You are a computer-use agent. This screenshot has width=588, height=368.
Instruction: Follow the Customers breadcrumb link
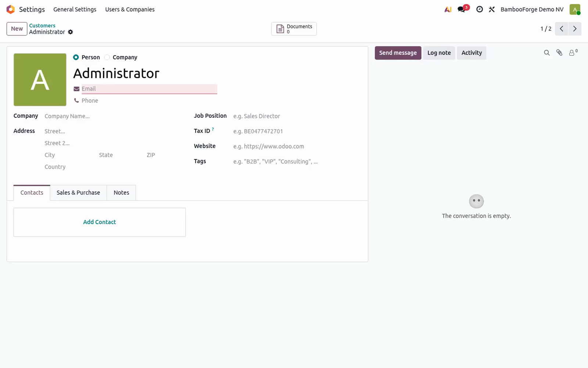[x=42, y=25]
